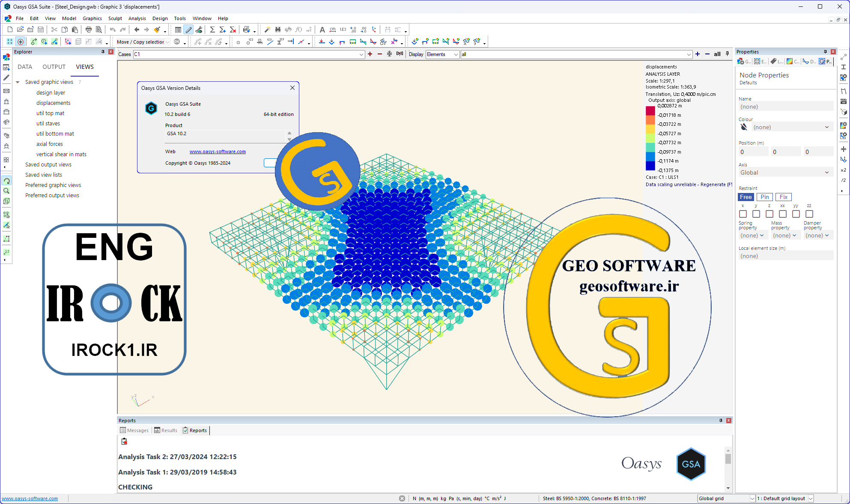Viewport: 850px width, 504px height.
Task: Click the Open file folder icon
Action: click(20, 30)
